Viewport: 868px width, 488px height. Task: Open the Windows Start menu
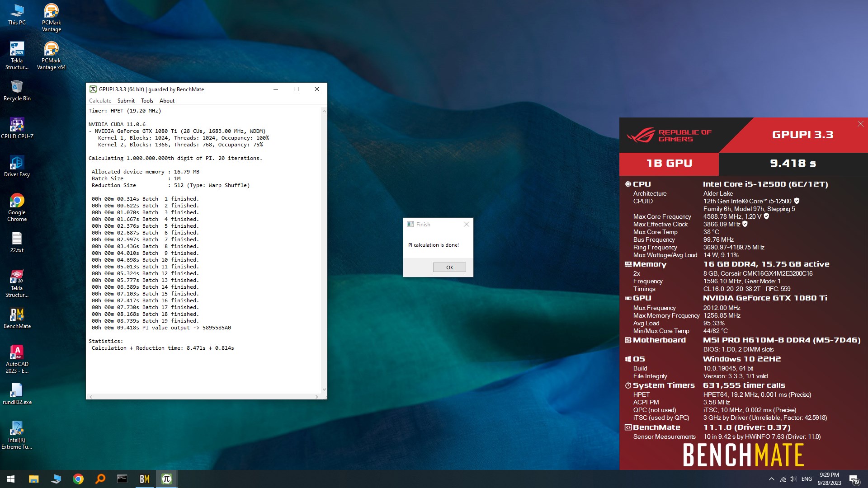click(x=11, y=479)
